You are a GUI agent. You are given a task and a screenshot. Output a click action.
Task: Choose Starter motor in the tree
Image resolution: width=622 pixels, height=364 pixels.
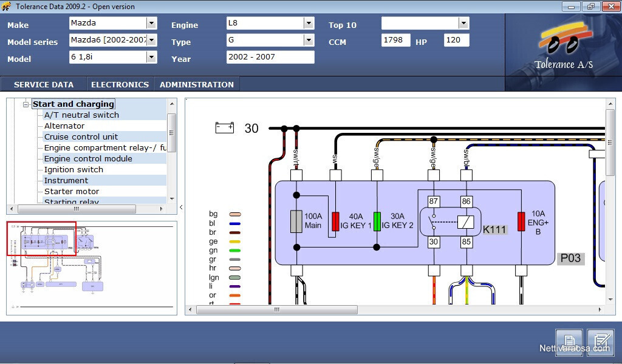(72, 191)
